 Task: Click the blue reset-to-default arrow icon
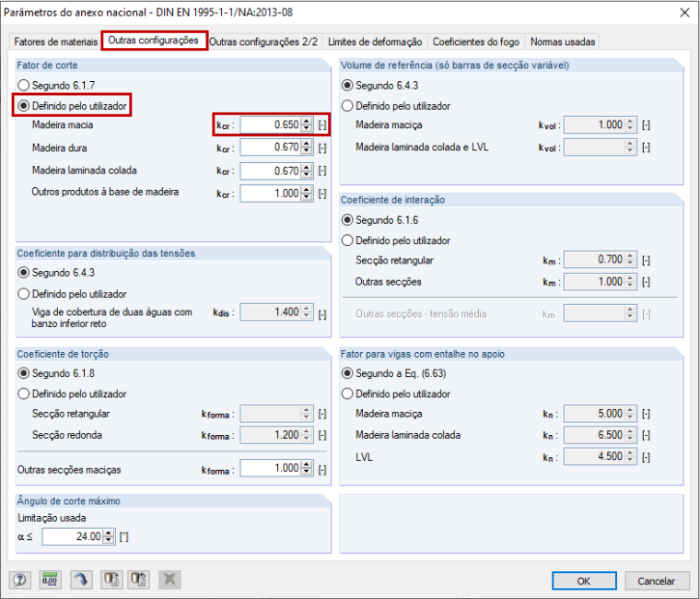81,580
